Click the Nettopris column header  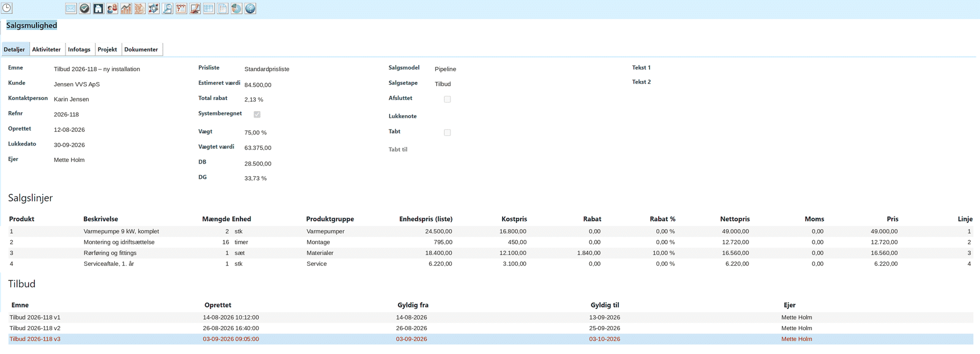[735, 219]
